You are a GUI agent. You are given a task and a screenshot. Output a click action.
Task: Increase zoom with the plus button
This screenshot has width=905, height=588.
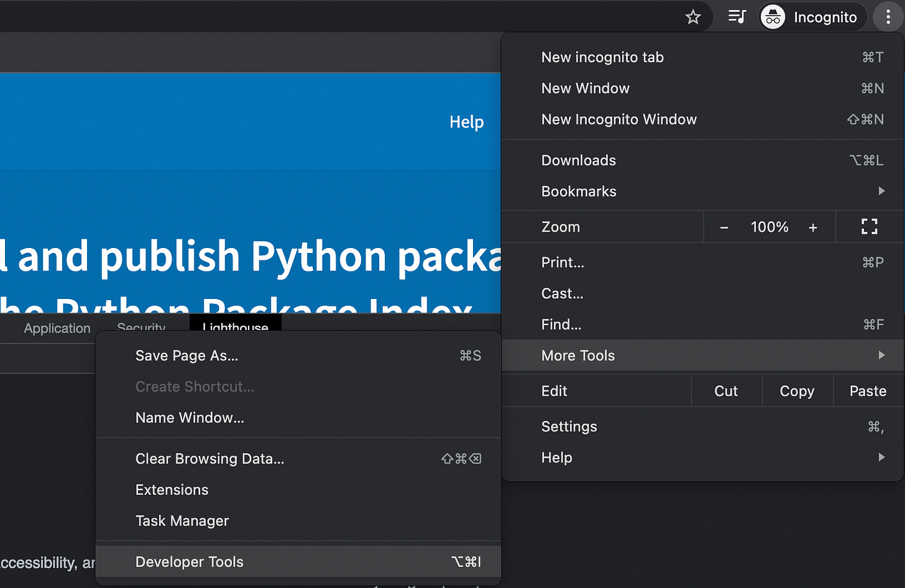(812, 227)
